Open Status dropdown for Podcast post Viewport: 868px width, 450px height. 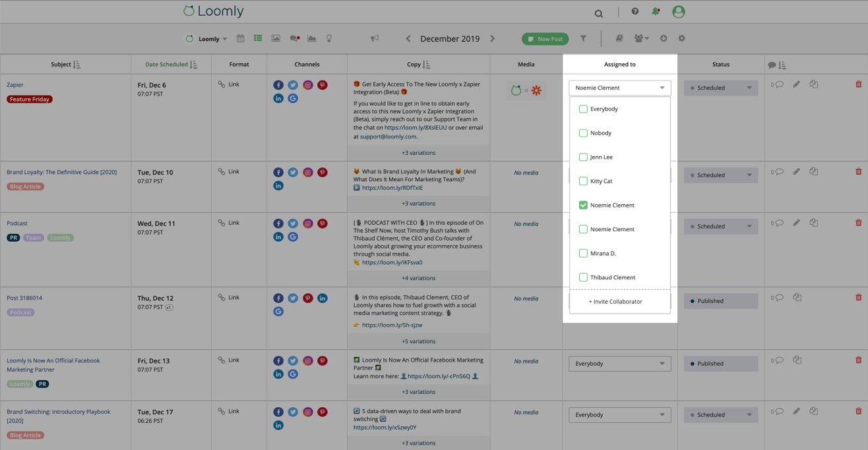(721, 227)
